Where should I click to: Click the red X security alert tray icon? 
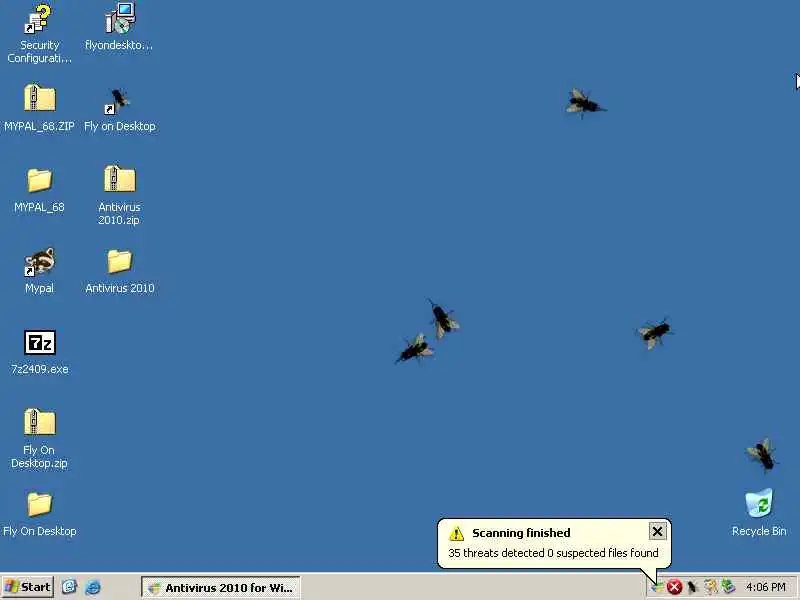click(674, 587)
